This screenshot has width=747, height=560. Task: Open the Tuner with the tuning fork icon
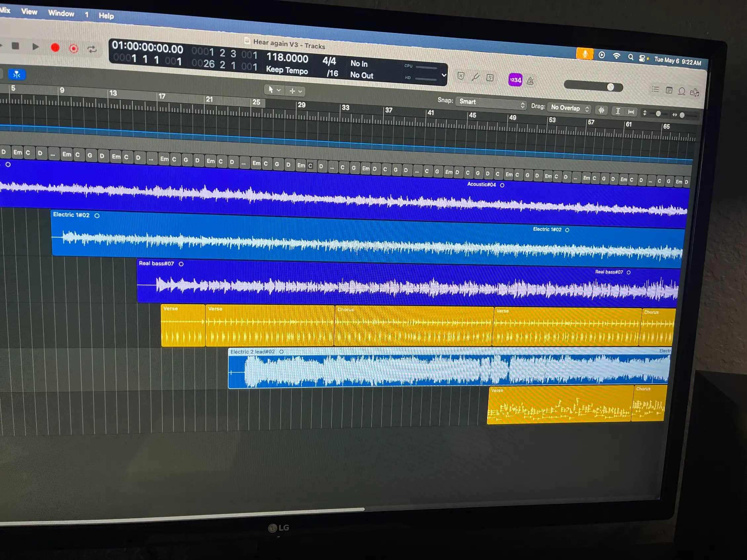[x=475, y=77]
